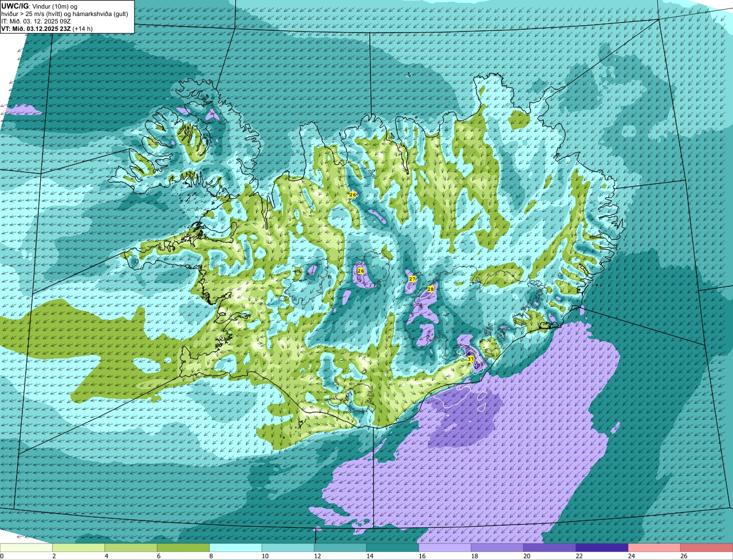Pick the 20–22 m/s violet legend swatch

[550, 547]
